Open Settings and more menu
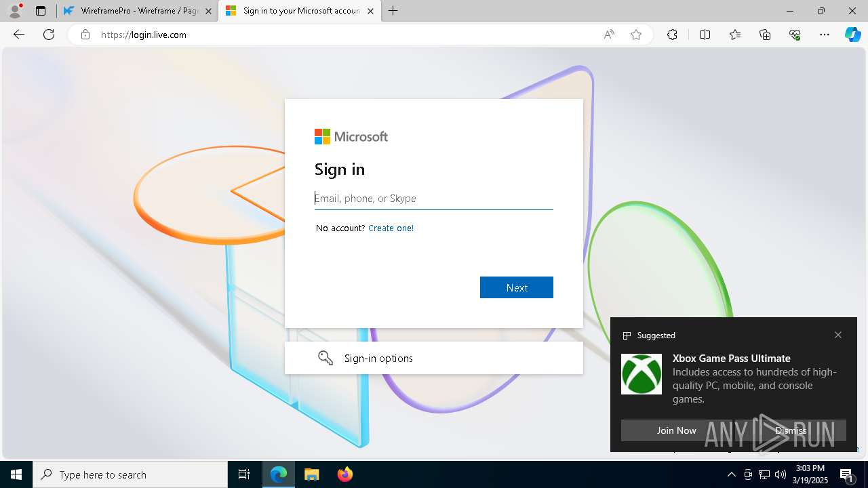 [x=825, y=35]
